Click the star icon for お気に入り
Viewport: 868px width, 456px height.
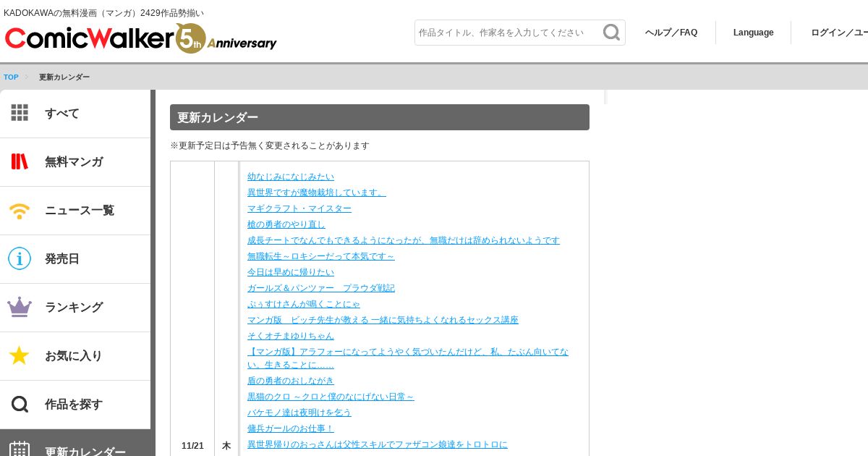click(20, 355)
